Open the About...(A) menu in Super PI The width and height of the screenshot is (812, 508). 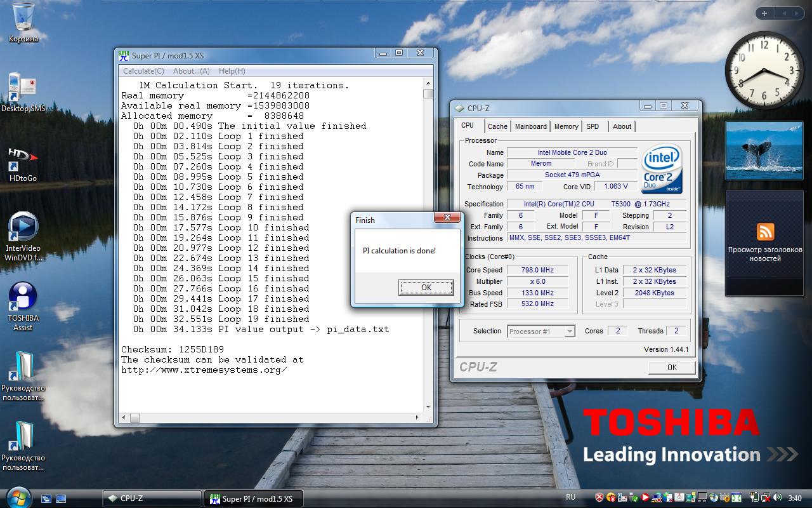tap(192, 71)
